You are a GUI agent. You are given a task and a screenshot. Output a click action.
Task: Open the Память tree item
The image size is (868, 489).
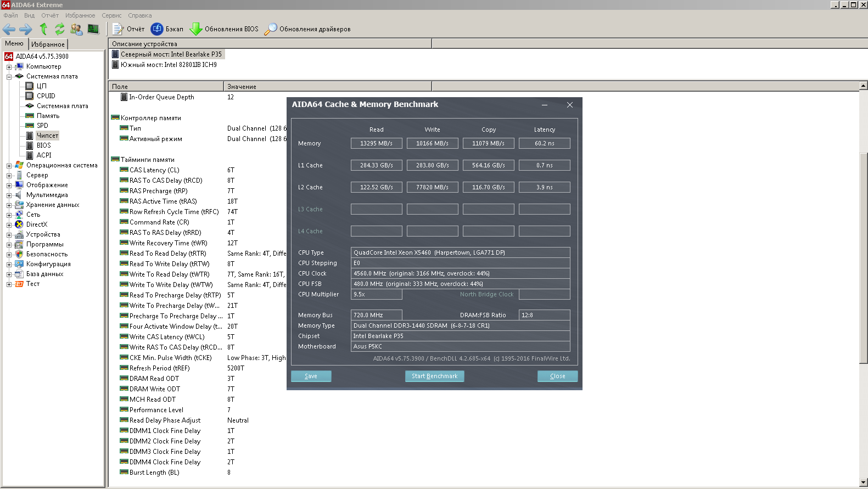pyautogui.click(x=48, y=116)
